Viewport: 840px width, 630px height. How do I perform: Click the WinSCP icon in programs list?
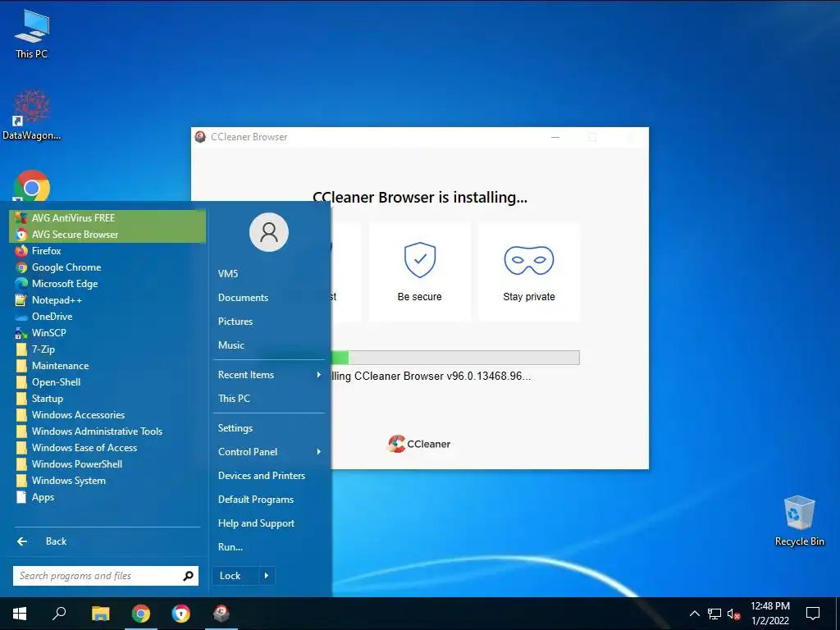(21, 333)
